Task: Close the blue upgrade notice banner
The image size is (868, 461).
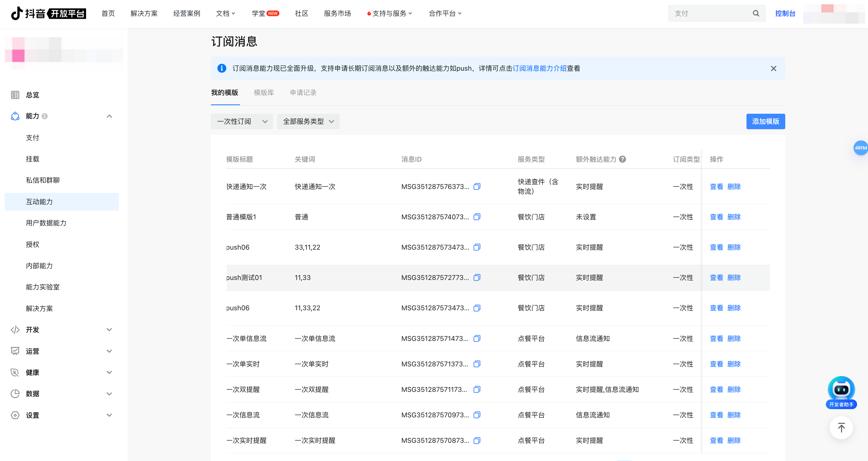Action: tap(773, 69)
